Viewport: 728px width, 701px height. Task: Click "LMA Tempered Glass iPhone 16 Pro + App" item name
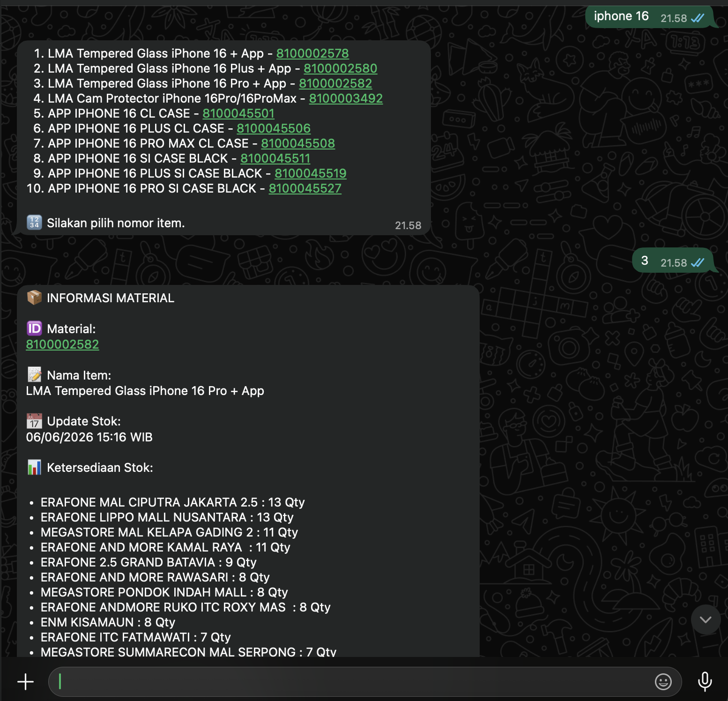(145, 391)
